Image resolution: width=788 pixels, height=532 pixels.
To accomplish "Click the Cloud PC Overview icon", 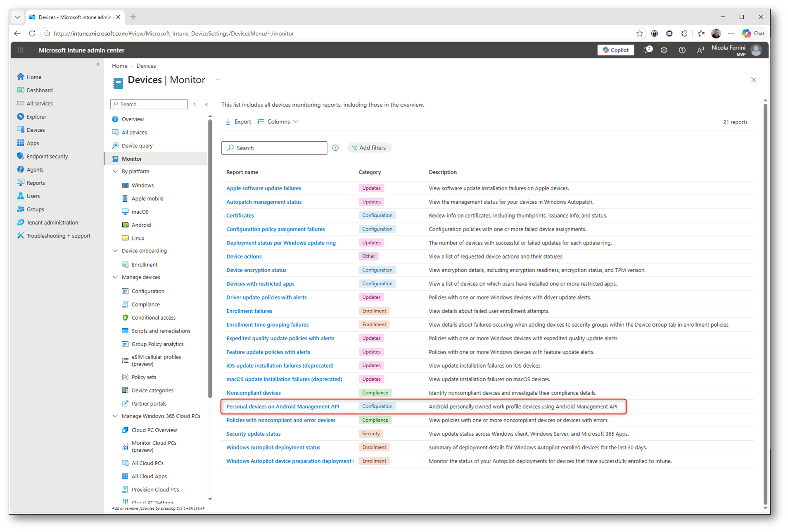I will tap(125, 430).
